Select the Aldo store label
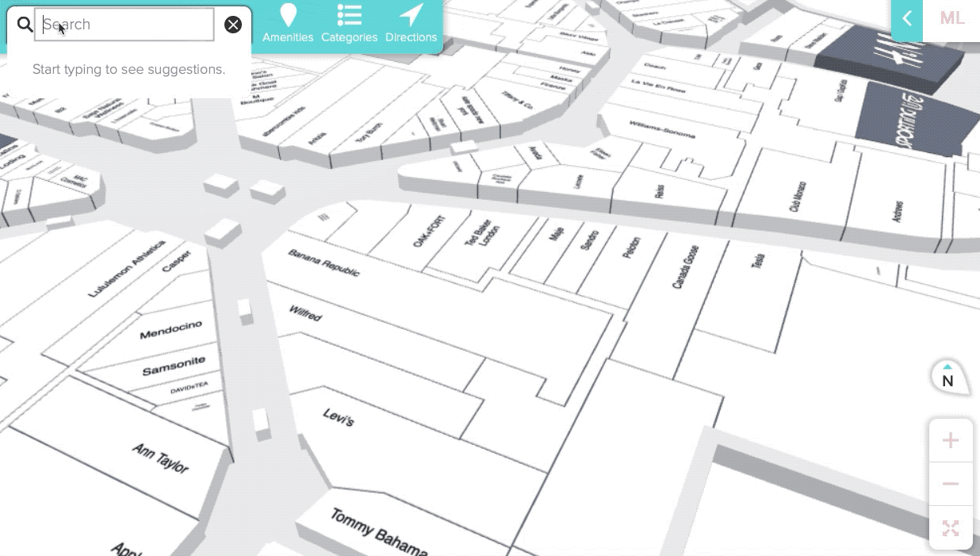The image size is (980, 556). (588, 54)
